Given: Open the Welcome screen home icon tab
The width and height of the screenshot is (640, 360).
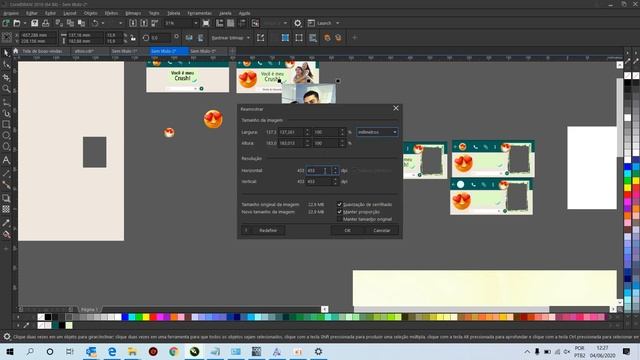Looking at the screenshot, I should tap(16, 51).
